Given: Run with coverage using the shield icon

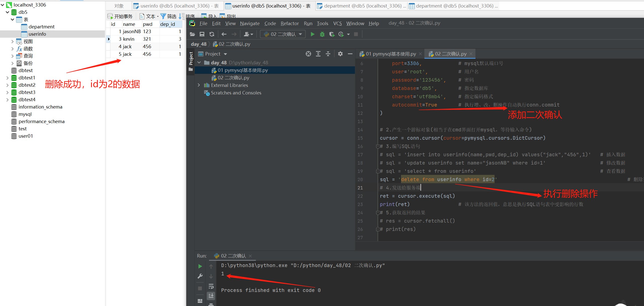Looking at the screenshot, I should (x=332, y=34).
